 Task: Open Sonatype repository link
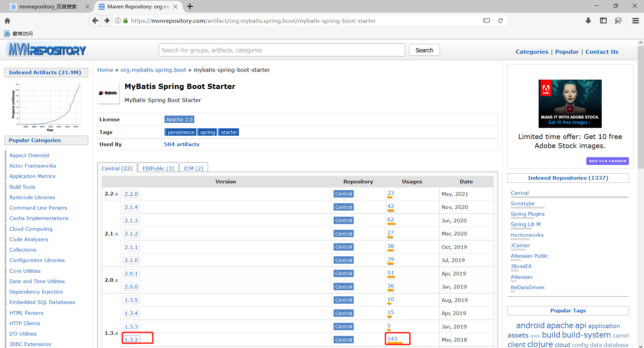click(x=523, y=203)
